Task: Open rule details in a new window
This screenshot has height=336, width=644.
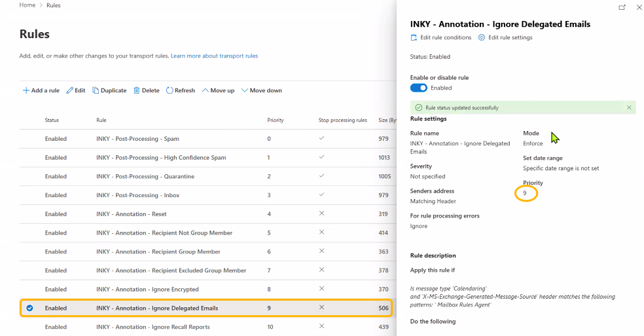Action: click(x=622, y=7)
